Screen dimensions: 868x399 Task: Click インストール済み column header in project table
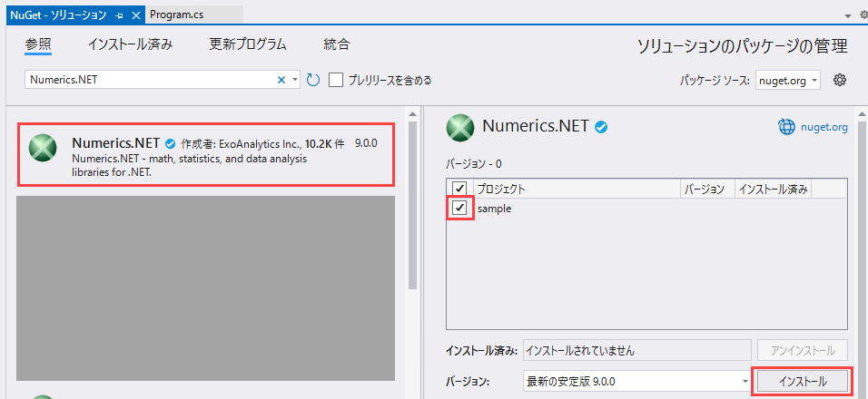pyautogui.click(x=774, y=189)
